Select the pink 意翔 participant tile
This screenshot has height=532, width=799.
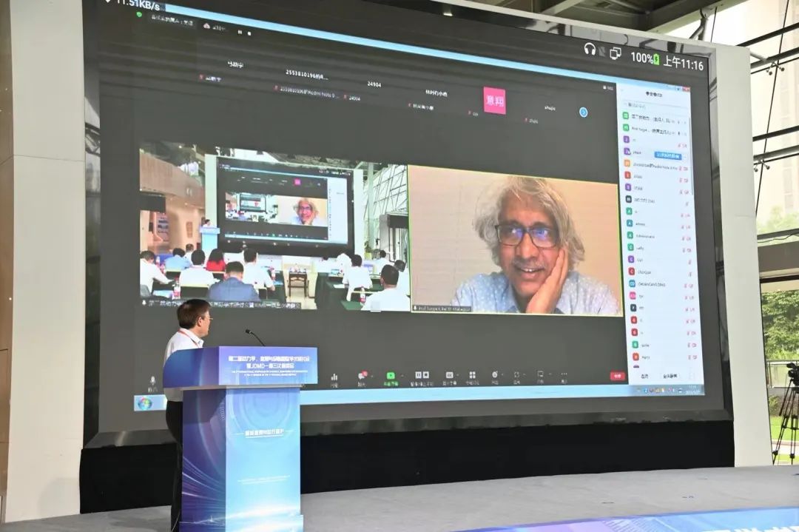point(494,101)
